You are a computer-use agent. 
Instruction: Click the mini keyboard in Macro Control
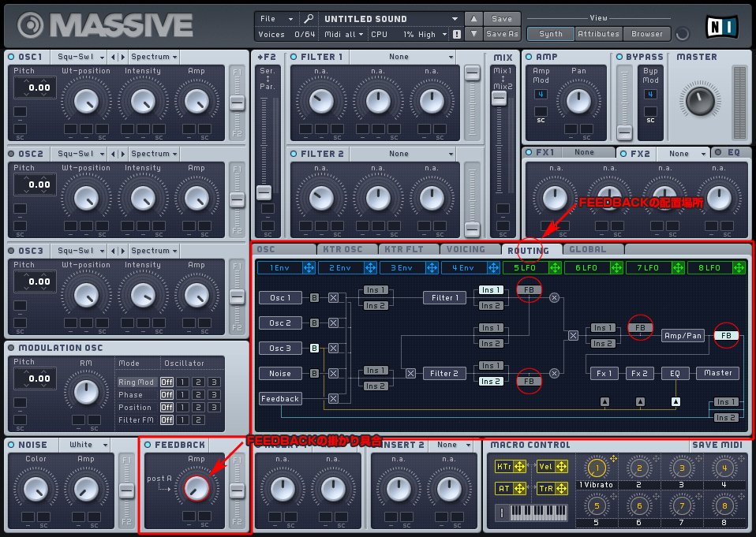538,513
